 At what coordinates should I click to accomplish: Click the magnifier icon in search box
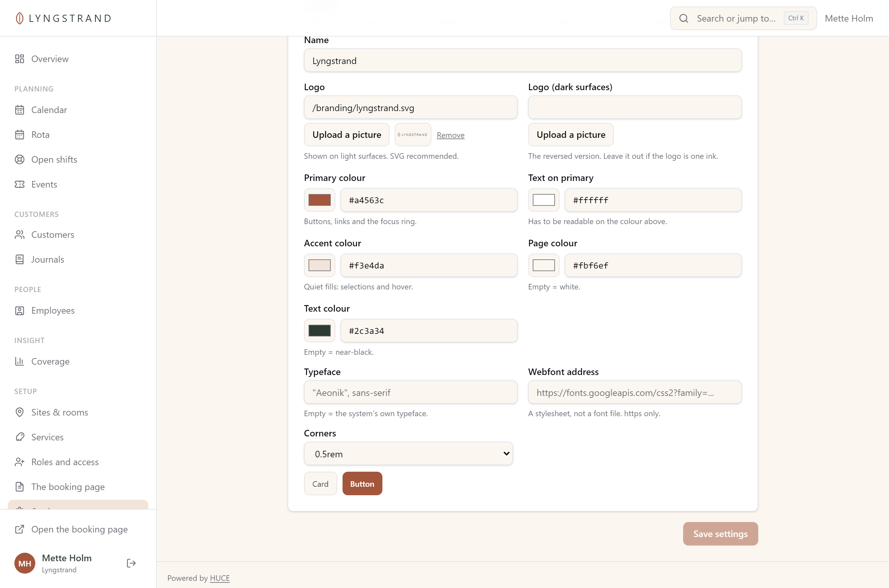click(x=683, y=18)
